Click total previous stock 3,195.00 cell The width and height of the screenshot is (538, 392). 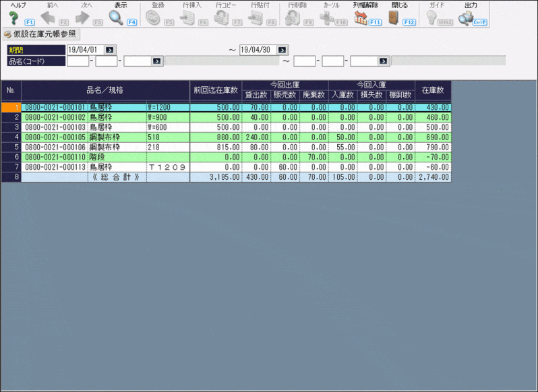216,177
